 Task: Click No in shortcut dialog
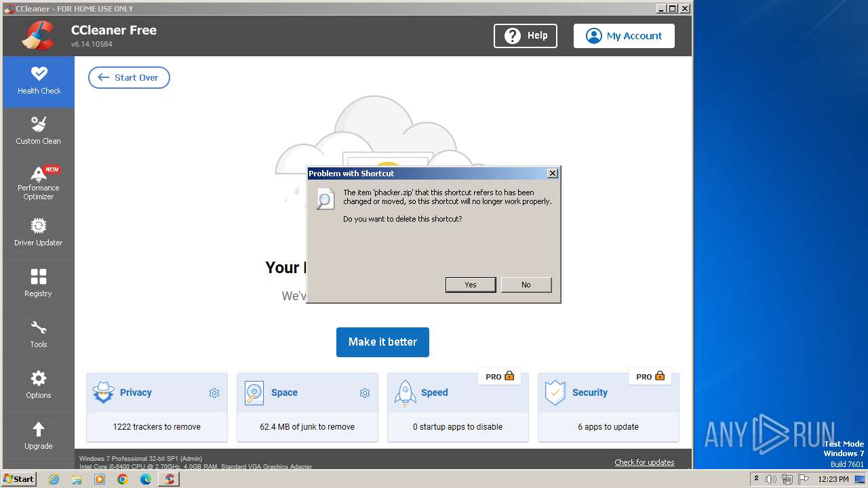[526, 285]
